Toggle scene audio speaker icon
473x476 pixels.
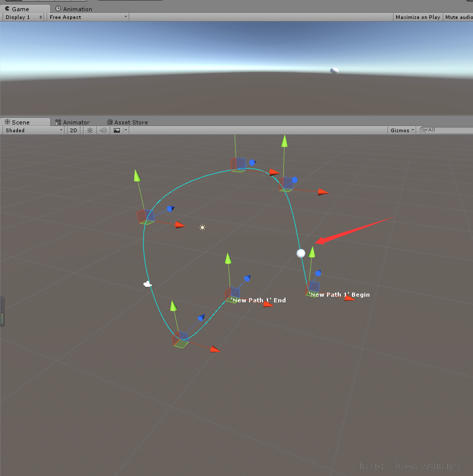click(103, 130)
